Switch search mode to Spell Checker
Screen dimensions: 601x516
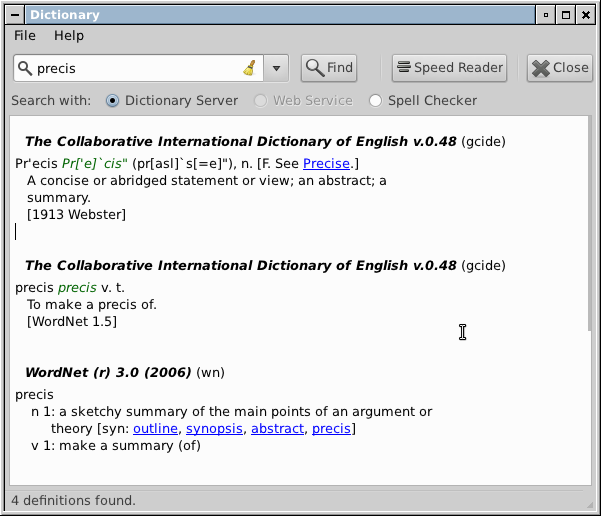click(x=376, y=101)
